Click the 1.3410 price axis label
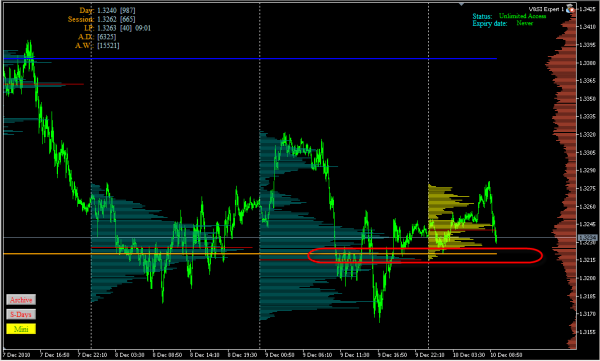This screenshot has width=600, height=361. [x=589, y=27]
